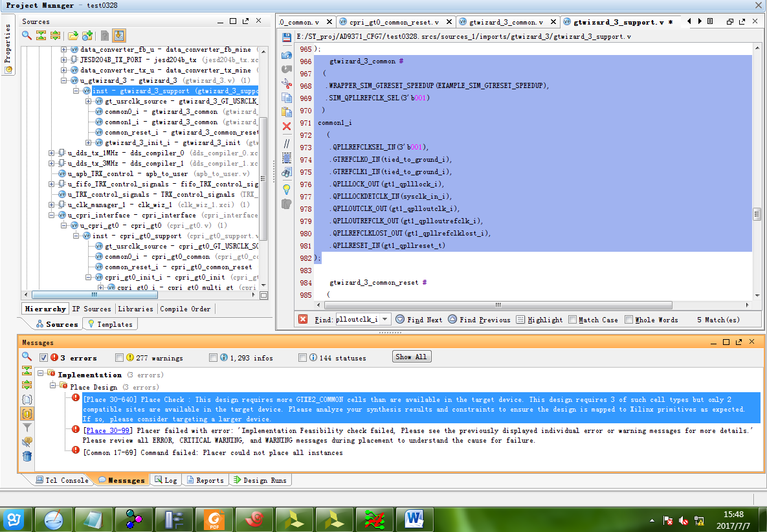Open Word from the Windows taskbar

click(x=414, y=519)
